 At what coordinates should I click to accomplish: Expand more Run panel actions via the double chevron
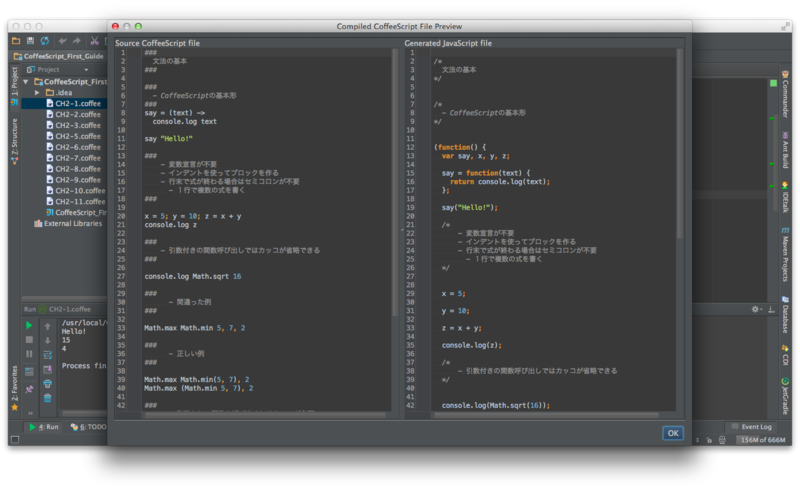[x=30, y=413]
